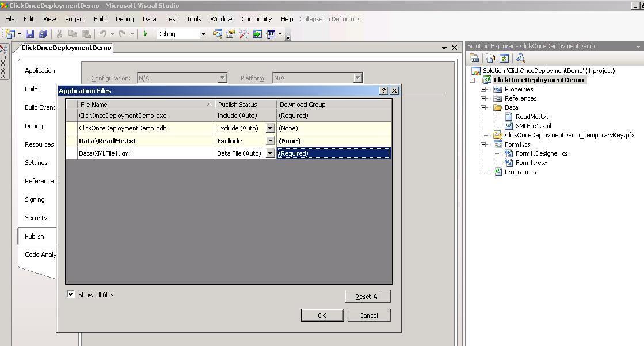Select the Data\XMLFile1.xml file name cell
Viewport: 644px width, 346px height.
point(146,153)
